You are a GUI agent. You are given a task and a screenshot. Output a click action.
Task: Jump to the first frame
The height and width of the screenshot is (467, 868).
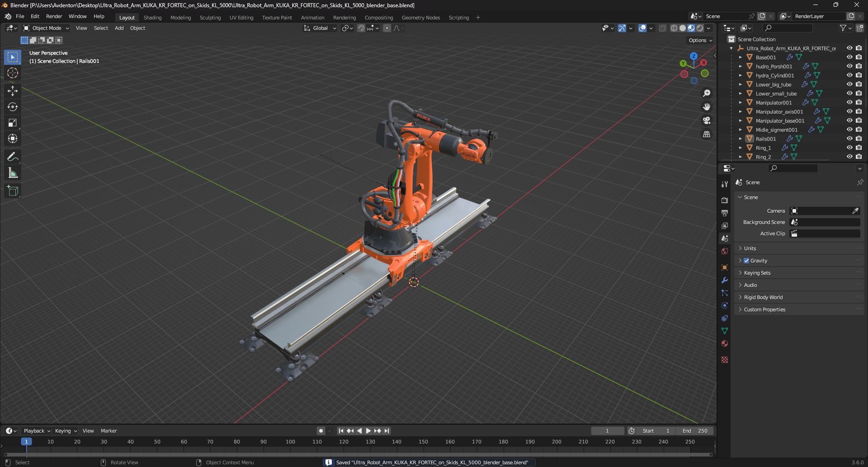(x=341, y=431)
